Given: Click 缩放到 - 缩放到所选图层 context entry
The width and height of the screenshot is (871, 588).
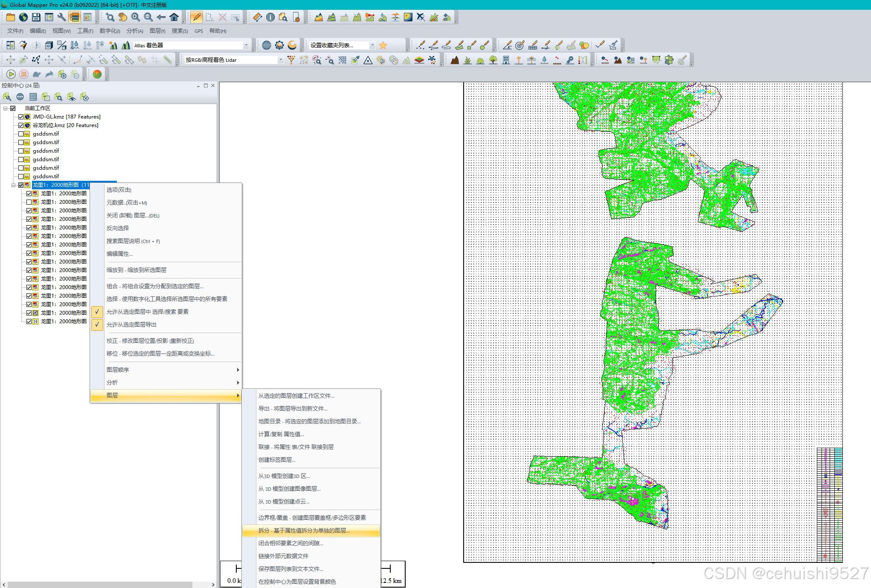Looking at the screenshot, I should pyautogui.click(x=136, y=270).
